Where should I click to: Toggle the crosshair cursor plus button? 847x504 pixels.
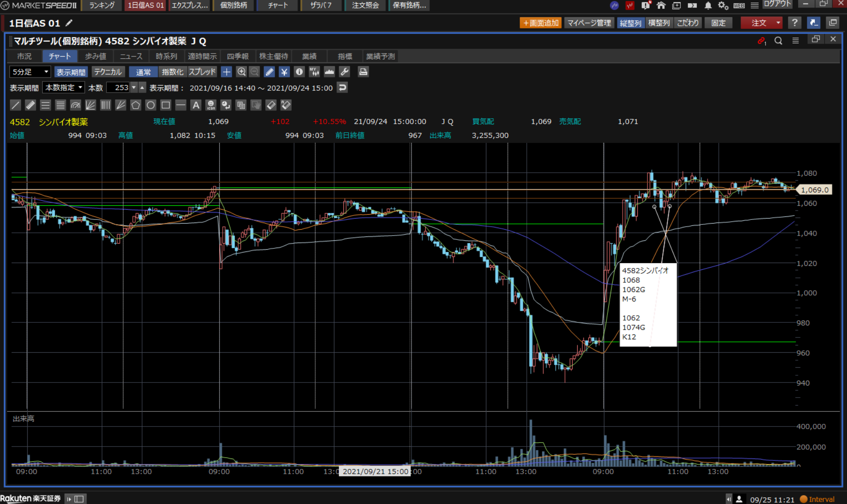pos(226,72)
